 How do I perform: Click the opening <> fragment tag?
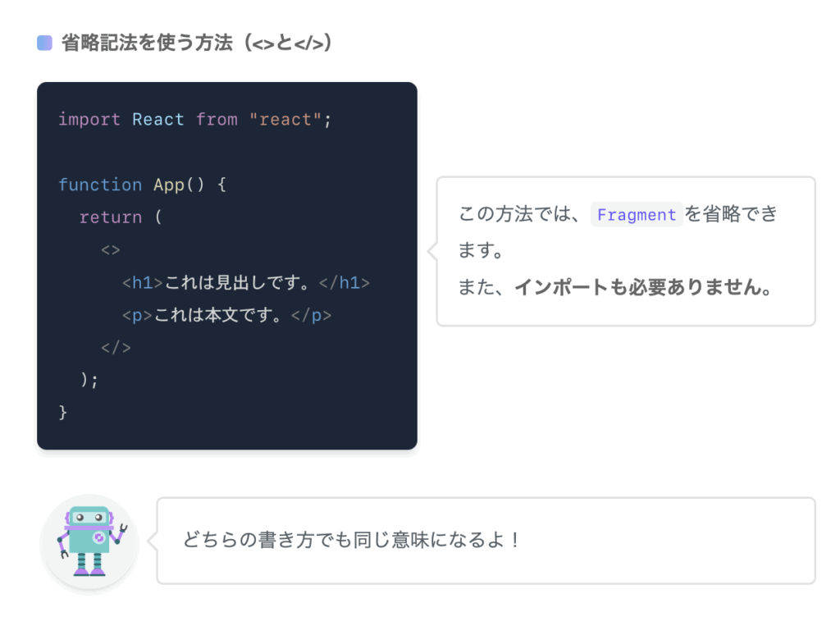(x=111, y=249)
